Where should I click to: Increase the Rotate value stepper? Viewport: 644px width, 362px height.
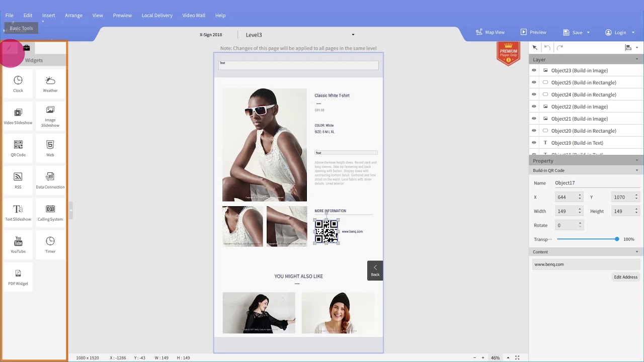pos(580,223)
